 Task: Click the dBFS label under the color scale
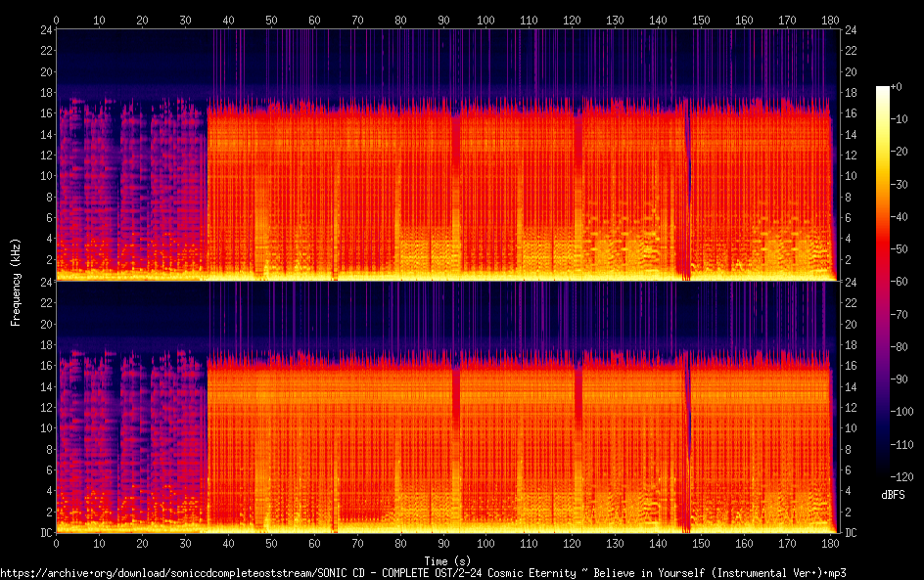click(892, 495)
